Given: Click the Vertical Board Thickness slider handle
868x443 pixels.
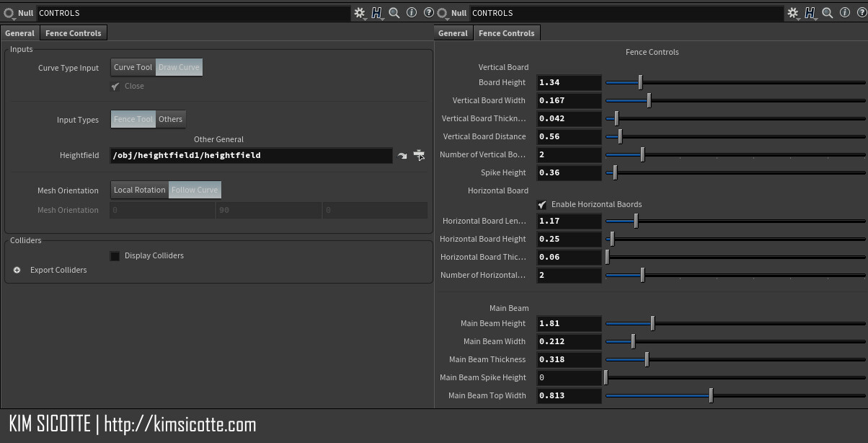Looking at the screenshot, I should click(x=616, y=118).
